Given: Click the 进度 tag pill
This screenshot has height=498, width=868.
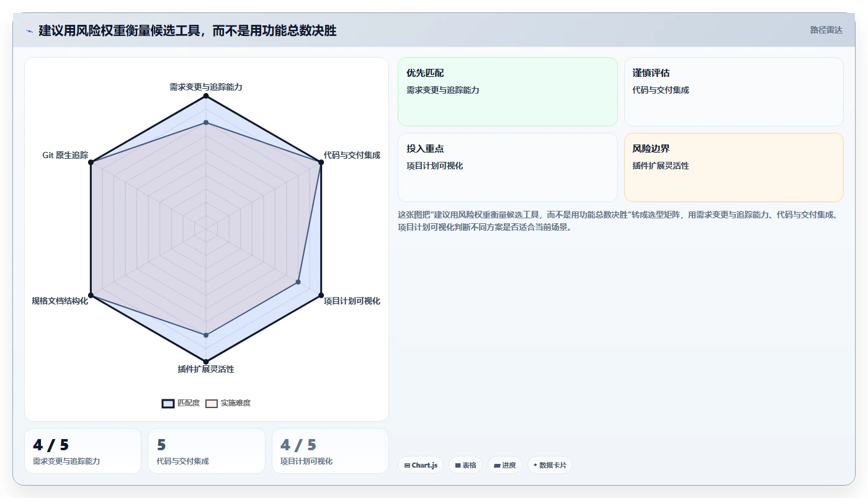Looking at the screenshot, I should (x=505, y=465).
